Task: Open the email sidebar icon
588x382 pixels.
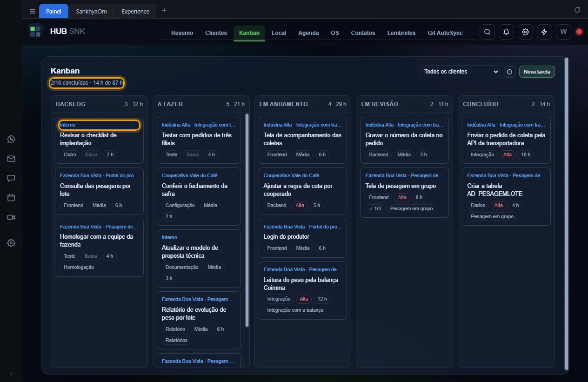Action: pos(11,159)
